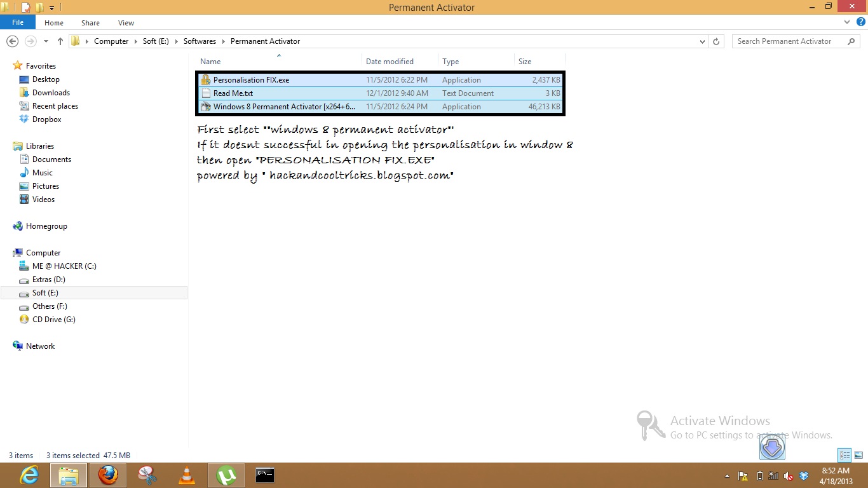Open Extras (D:) drive
The width and height of the screenshot is (868, 488).
click(48, 280)
